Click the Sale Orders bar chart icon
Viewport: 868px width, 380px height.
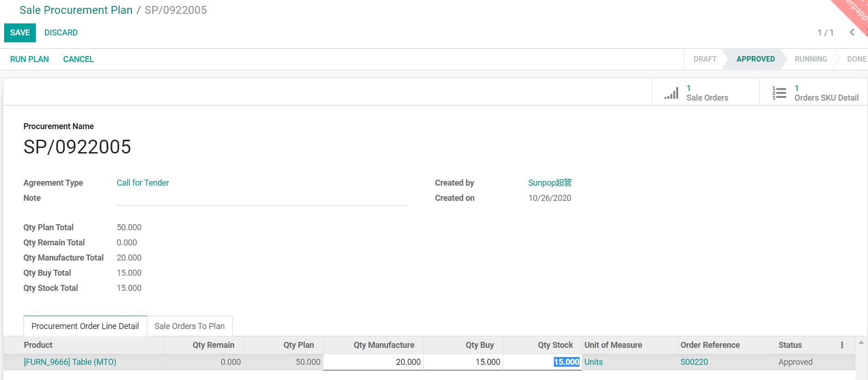click(x=671, y=93)
